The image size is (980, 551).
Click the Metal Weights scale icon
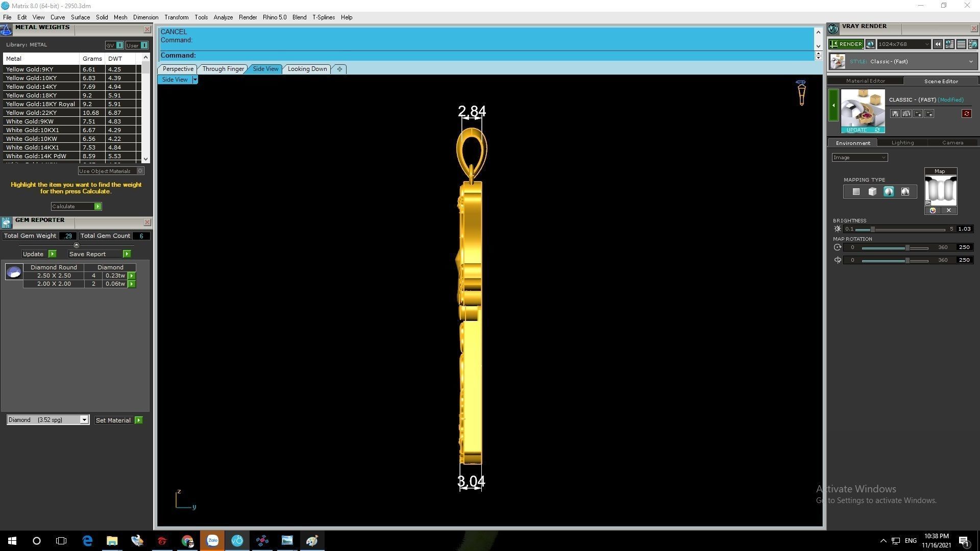pos(6,30)
